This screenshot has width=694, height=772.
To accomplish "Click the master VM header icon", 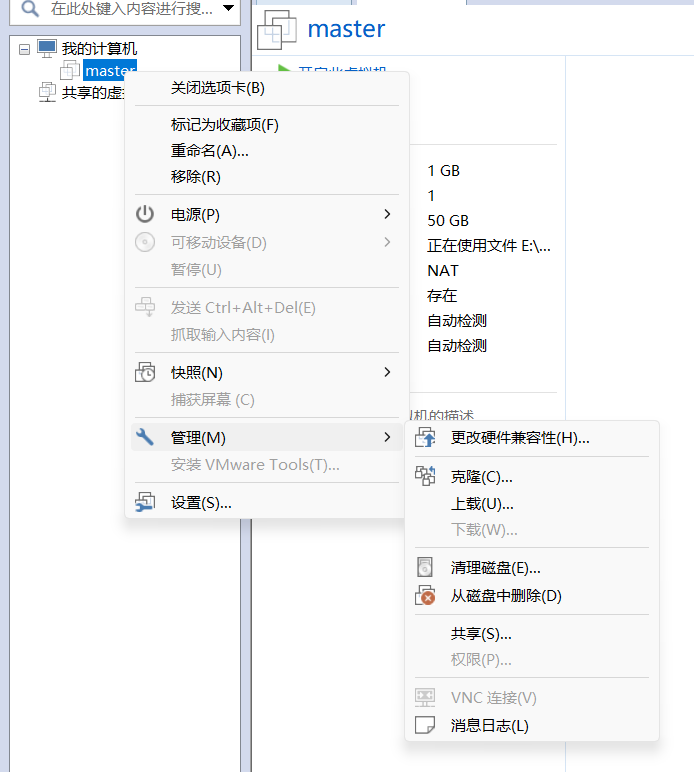I will click(x=277, y=30).
